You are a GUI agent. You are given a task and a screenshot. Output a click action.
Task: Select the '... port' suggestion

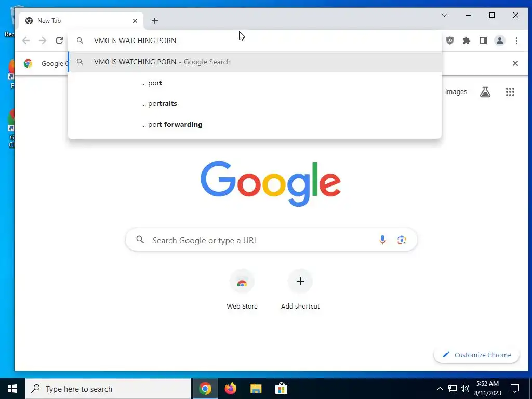pyautogui.click(x=255, y=83)
